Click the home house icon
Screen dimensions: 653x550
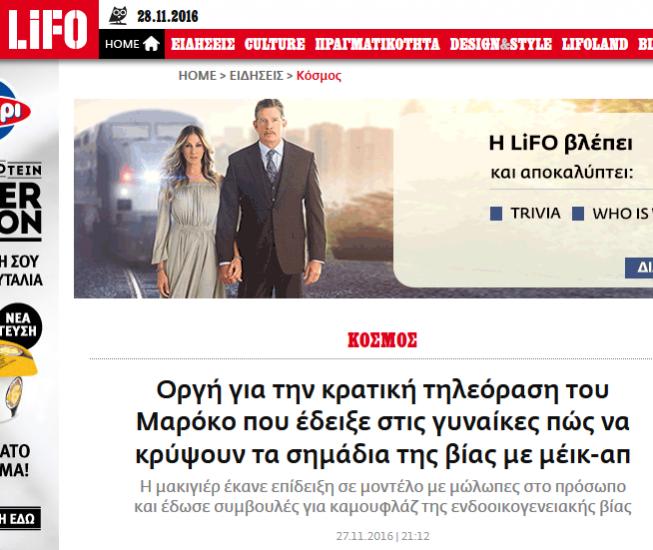[x=151, y=44]
